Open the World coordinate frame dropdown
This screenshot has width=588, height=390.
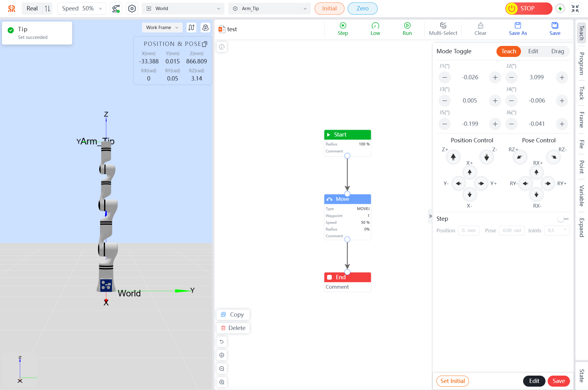point(183,9)
